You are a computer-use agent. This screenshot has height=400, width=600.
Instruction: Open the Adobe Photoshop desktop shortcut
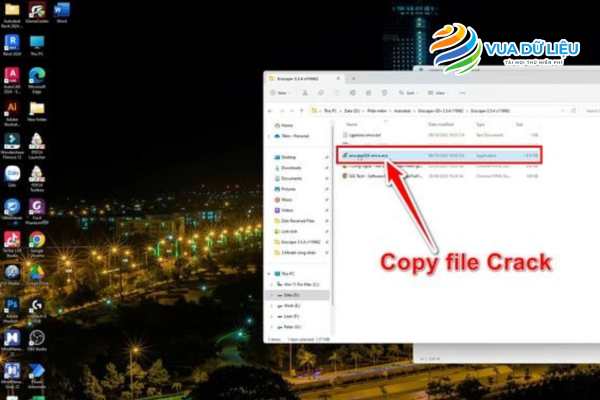coord(12,304)
